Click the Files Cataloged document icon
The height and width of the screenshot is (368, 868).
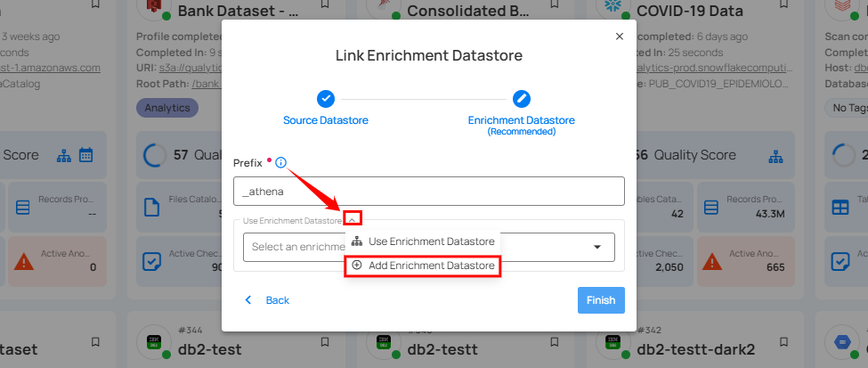click(x=151, y=208)
